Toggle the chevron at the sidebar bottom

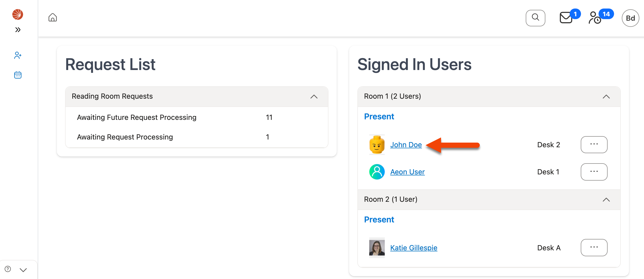point(23,270)
